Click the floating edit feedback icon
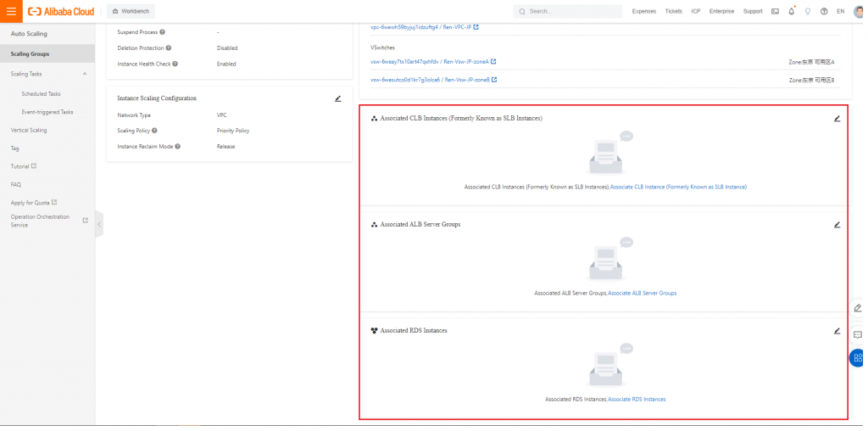868x431 pixels. pyautogui.click(x=858, y=307)
